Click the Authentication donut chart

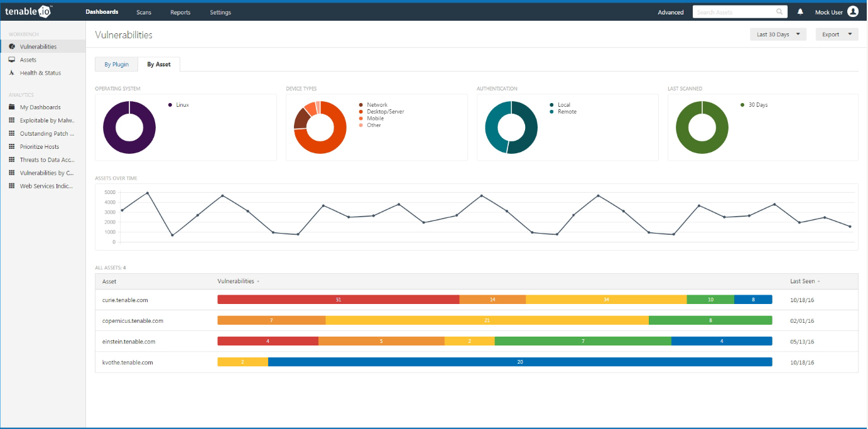point(511,128)
